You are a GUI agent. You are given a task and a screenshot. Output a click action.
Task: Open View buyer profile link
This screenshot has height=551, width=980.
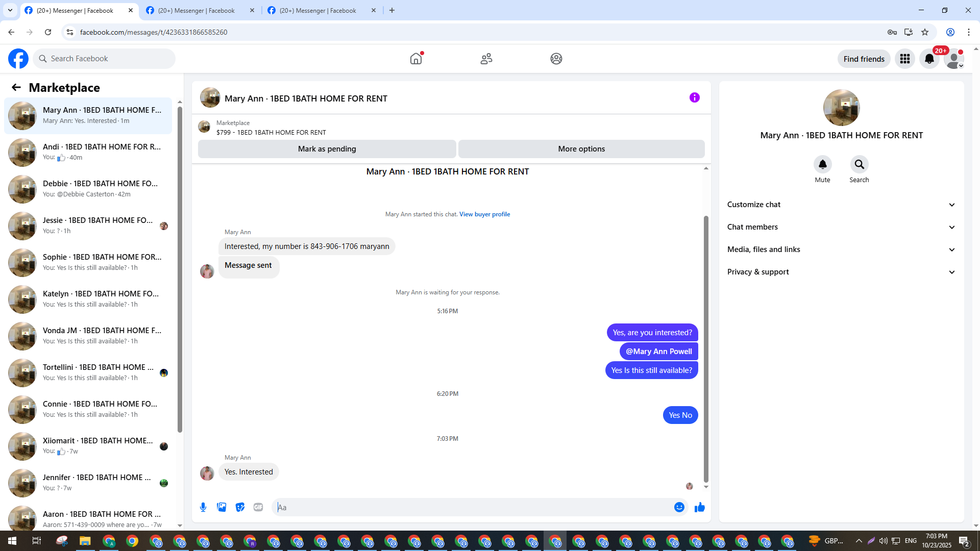point(484,214)
